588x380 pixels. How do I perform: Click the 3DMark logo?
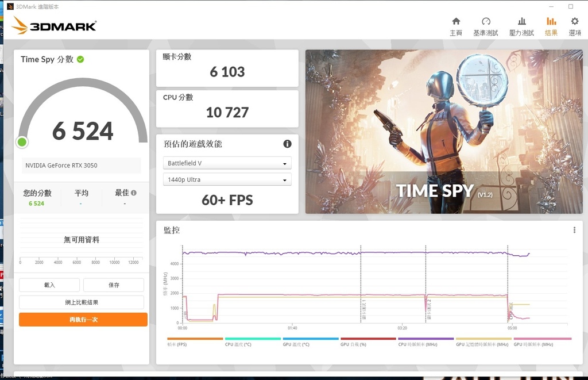pos(55,25)
